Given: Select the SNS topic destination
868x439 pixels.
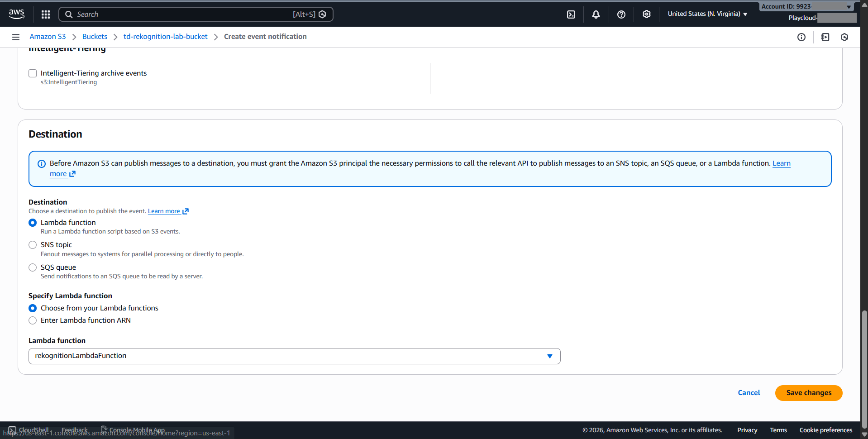Looking at the screenshot, I should click(x=33, y=245).
